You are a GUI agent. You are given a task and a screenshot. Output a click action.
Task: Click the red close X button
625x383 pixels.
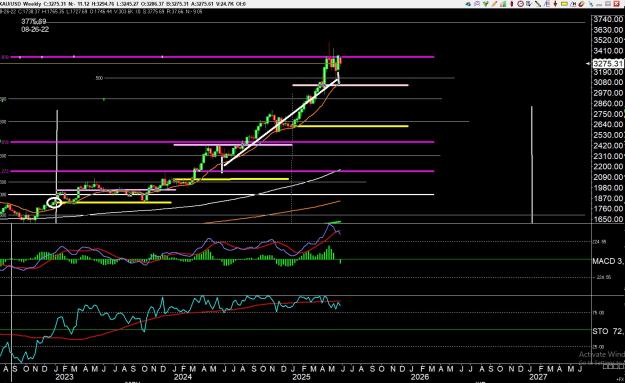616,4
